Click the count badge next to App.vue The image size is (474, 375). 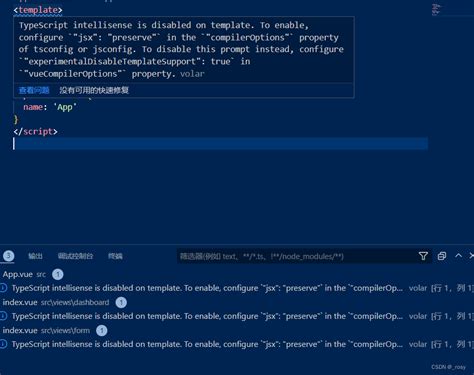click(x=58, y=274)
